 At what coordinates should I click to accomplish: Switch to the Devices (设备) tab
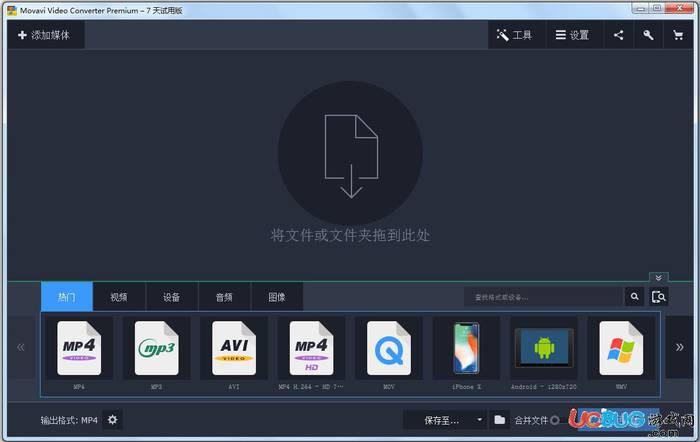pyautogui.click(x=171, y=297)
